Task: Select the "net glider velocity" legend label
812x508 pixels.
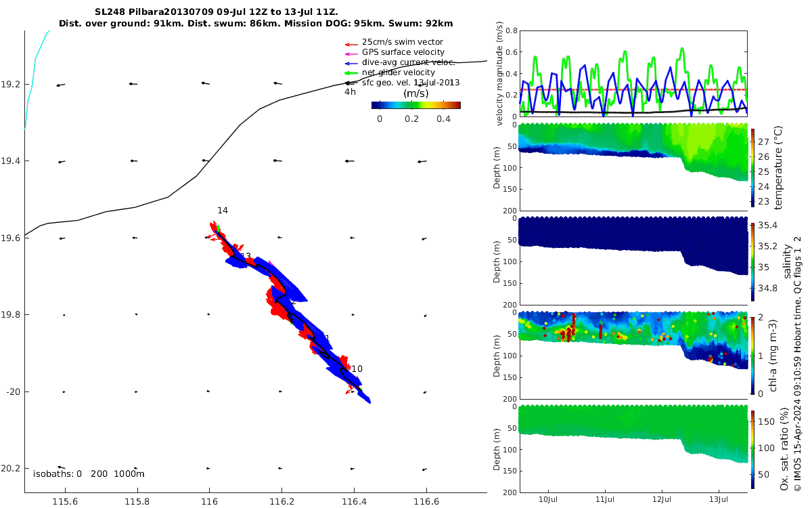Action: [399, 72]
